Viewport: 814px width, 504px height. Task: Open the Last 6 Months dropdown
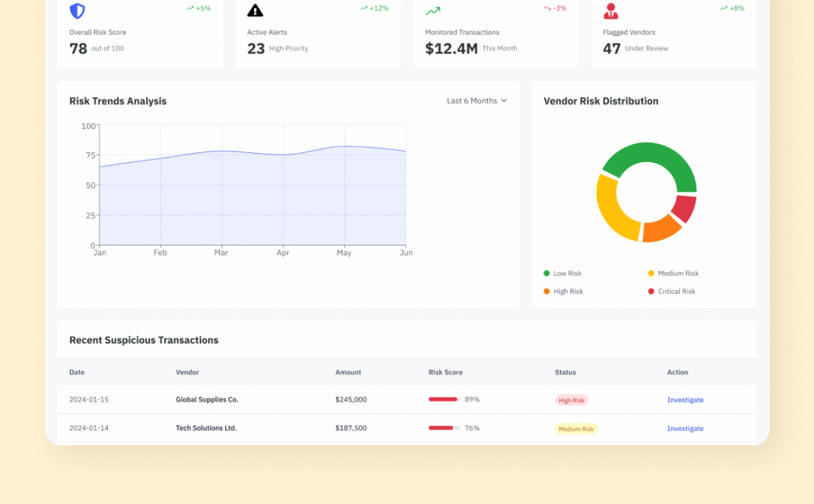(x=477, y=101)
